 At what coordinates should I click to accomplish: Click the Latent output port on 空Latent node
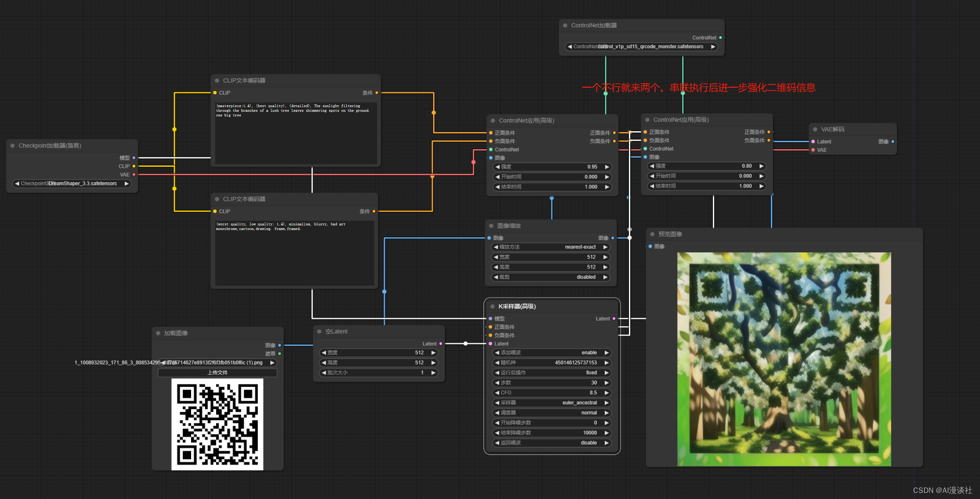[440, 344]
